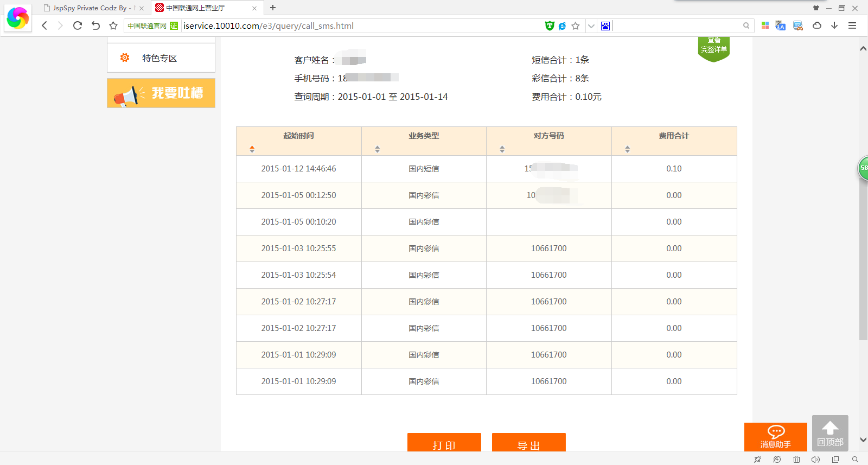Click the 2015-01-05 00:10:20 cell

(298, 222)
